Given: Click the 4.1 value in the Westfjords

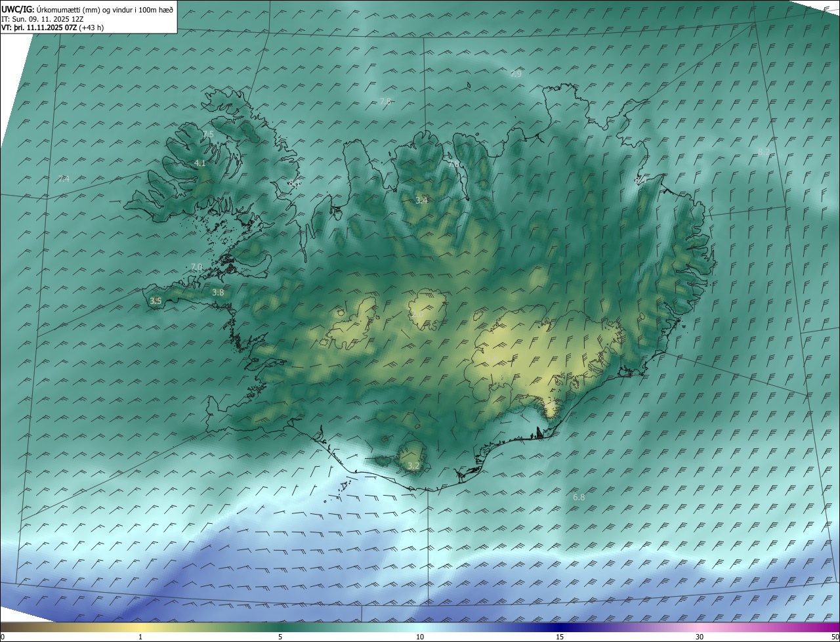Looking at the screenshot, I should [x=200, y=163].
